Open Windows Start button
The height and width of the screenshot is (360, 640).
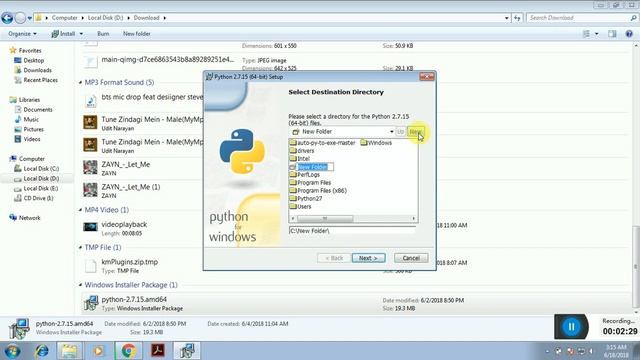[x=12, y=351]
